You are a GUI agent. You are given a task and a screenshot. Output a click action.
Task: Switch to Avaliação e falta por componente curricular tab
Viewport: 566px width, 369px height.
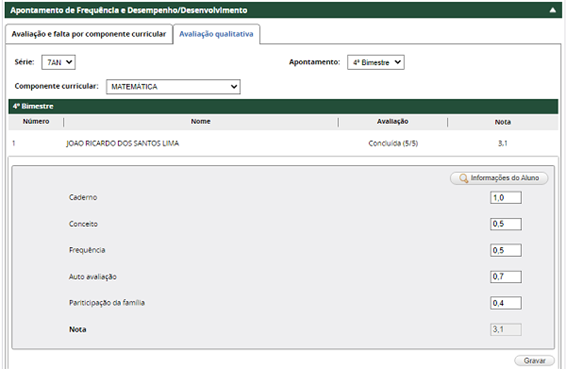click(89, 34)
